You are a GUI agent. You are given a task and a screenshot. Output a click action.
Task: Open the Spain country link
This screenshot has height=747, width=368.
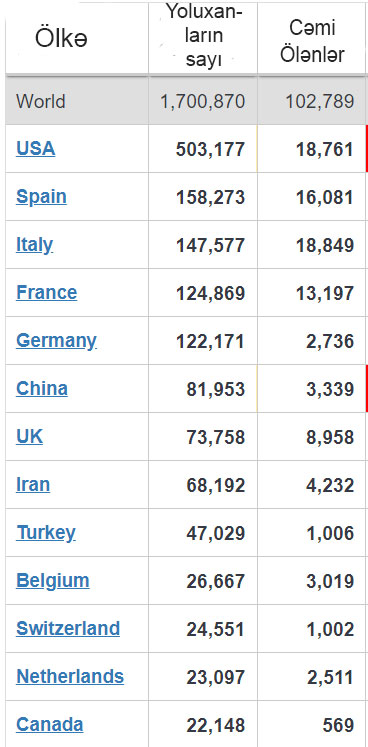[41, 197]
